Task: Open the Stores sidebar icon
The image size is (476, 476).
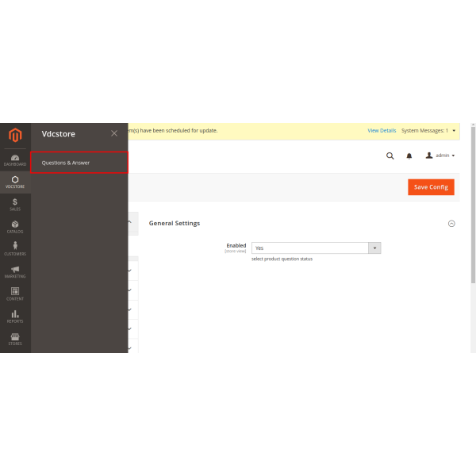Action: [15, 339]
